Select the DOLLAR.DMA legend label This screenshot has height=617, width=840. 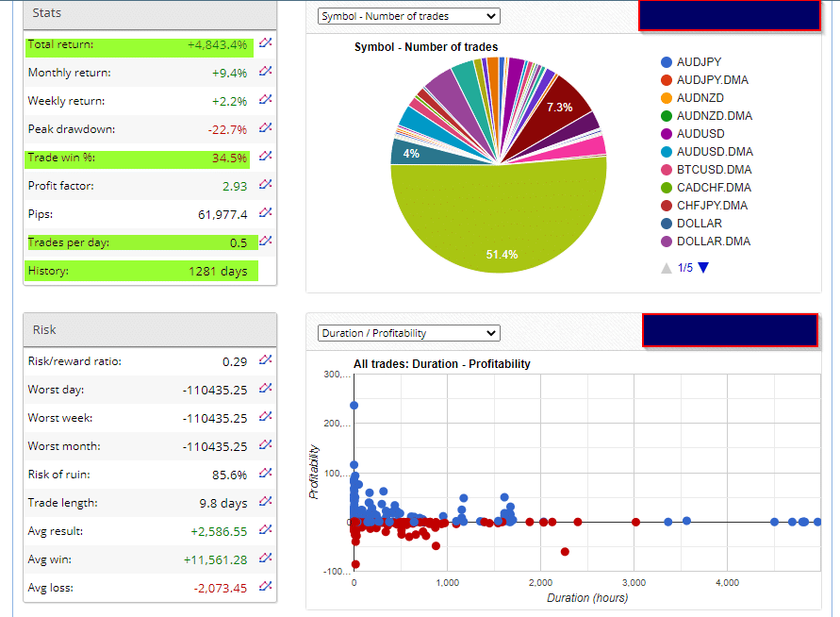point(714,242)
